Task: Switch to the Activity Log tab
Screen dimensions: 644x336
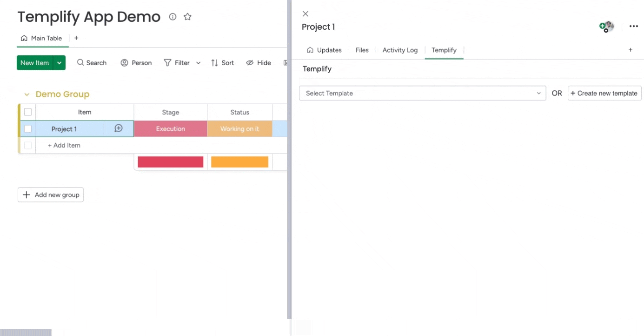Action: tap(399, 50)
